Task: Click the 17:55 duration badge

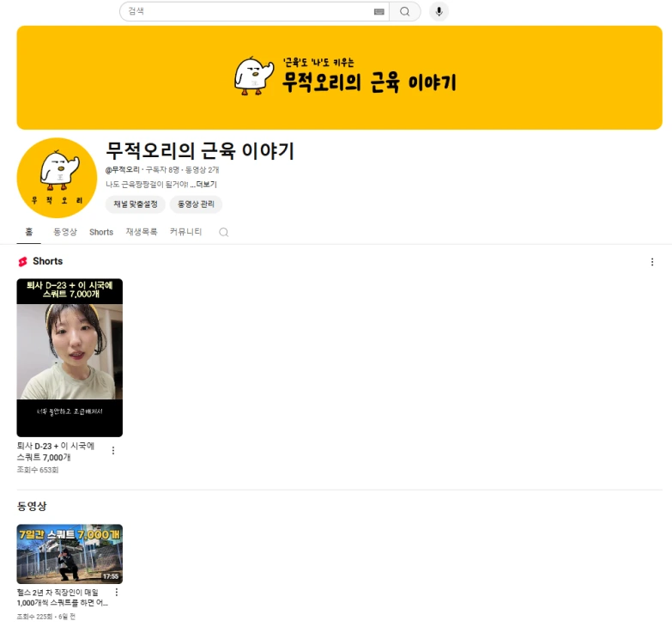Action: pyautogui.click(x=111, y=576)
